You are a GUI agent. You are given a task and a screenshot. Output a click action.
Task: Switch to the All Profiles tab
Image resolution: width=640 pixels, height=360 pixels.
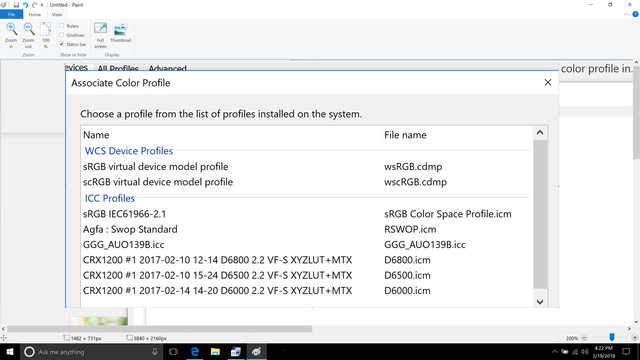(118, 68)
